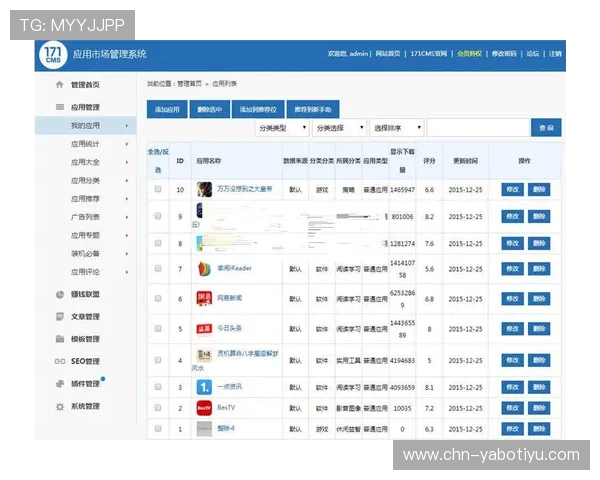Click the list icon beside 应用管理

point(60,107)
